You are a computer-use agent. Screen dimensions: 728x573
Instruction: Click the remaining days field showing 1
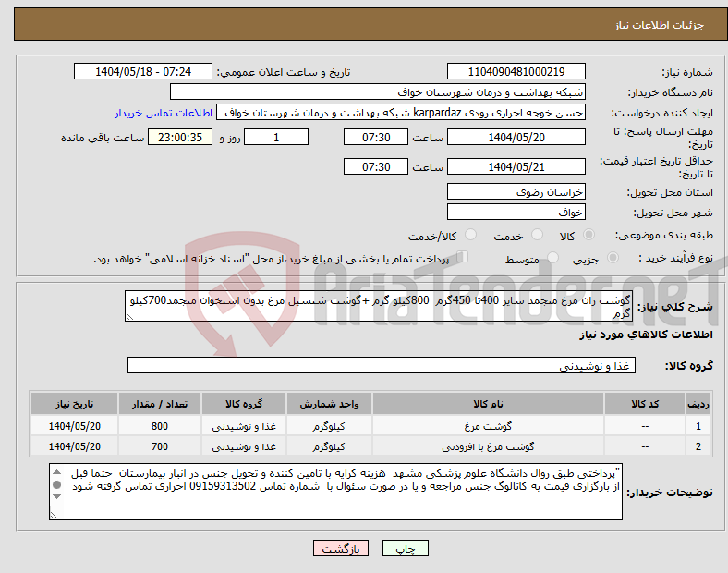pos(276,138)
